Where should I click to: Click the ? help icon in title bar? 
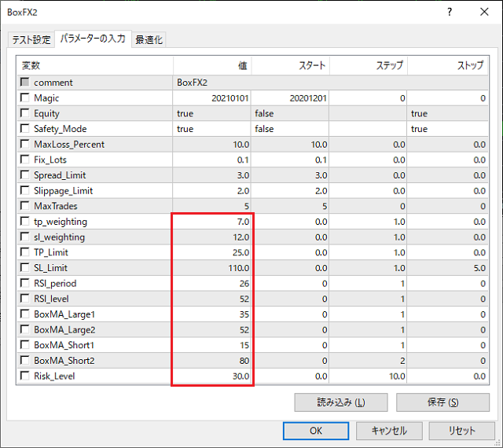tap(450, 13)
